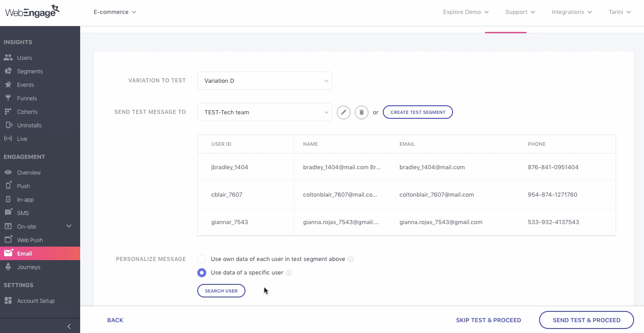
Task: Click phone 533-932-4137543
Action: pos(553,222)
